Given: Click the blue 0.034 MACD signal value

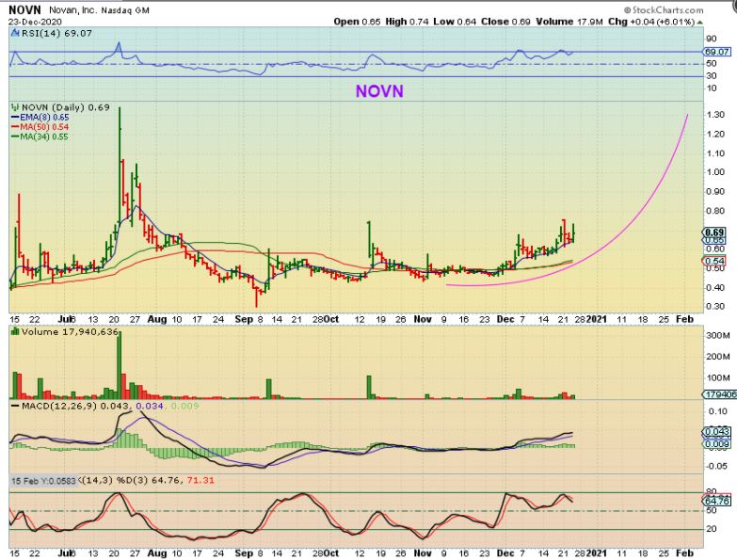Looking at the screenshot, I should tap(150, 406).
